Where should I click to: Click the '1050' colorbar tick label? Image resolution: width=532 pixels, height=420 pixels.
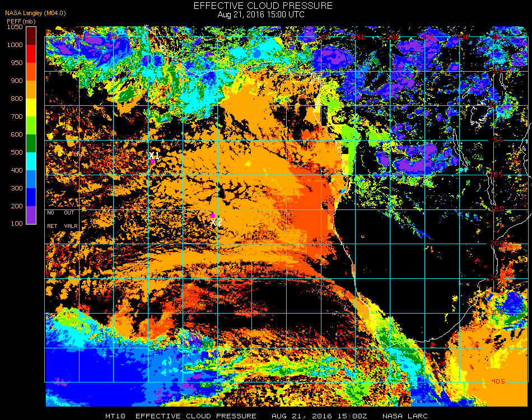click(15, 27)
